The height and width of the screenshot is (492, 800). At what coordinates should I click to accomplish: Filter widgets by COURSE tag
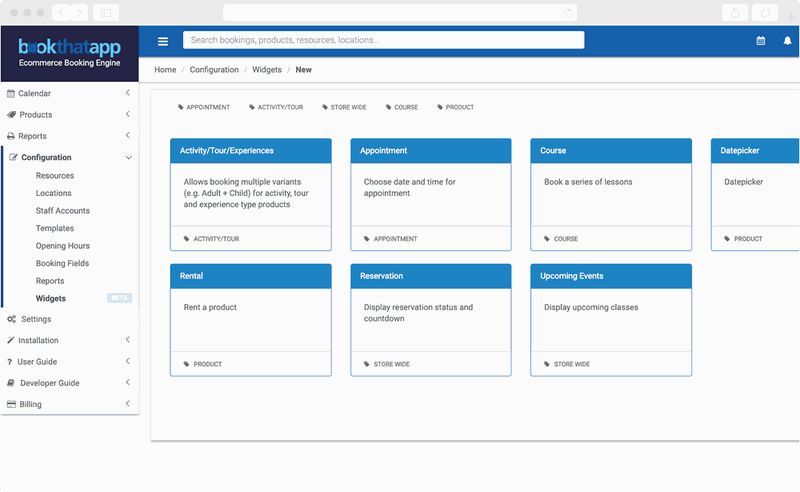[402, 107]
